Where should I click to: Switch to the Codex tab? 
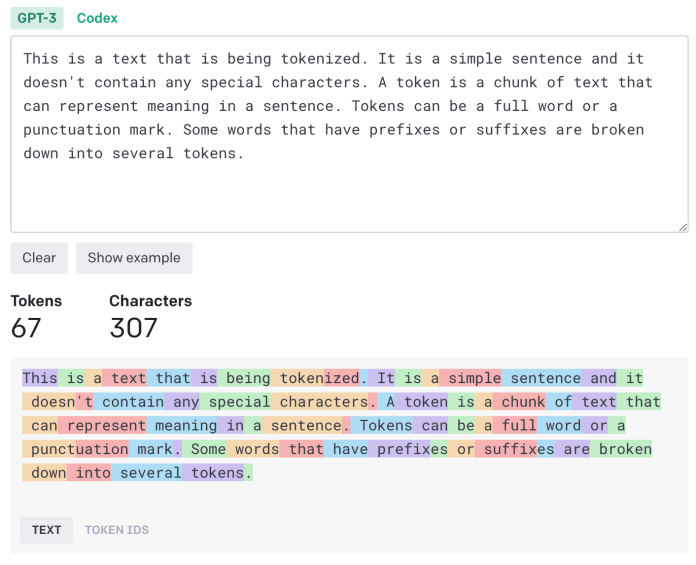coord(97,18)
